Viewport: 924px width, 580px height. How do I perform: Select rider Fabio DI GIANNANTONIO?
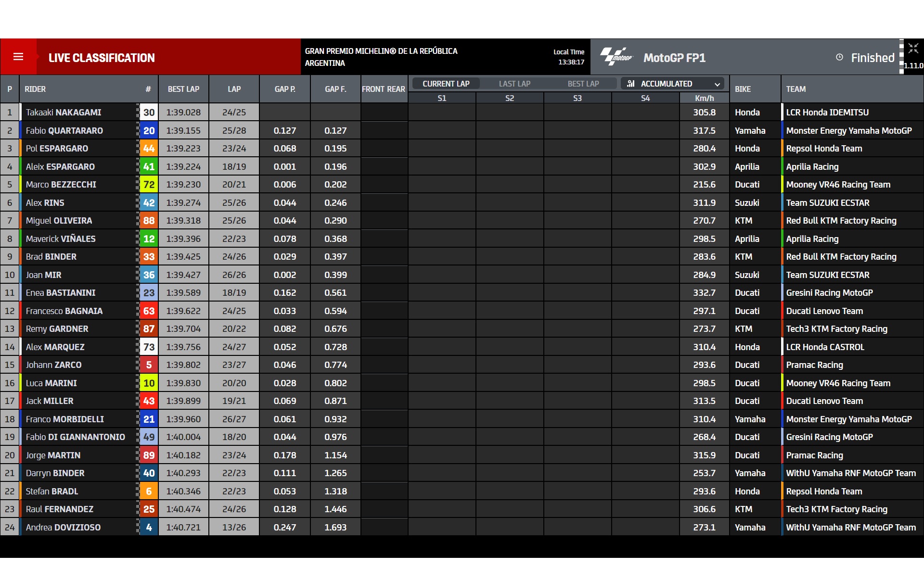click(75, 437)
